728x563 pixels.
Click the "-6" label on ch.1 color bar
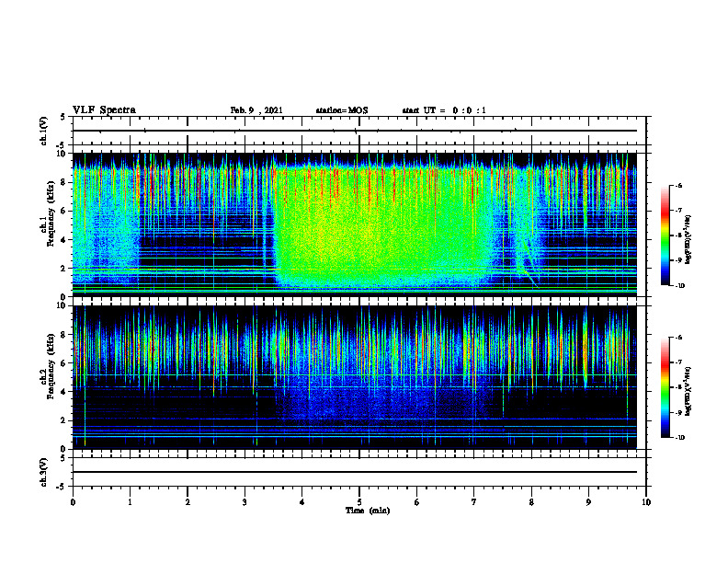tap(678, 185)
